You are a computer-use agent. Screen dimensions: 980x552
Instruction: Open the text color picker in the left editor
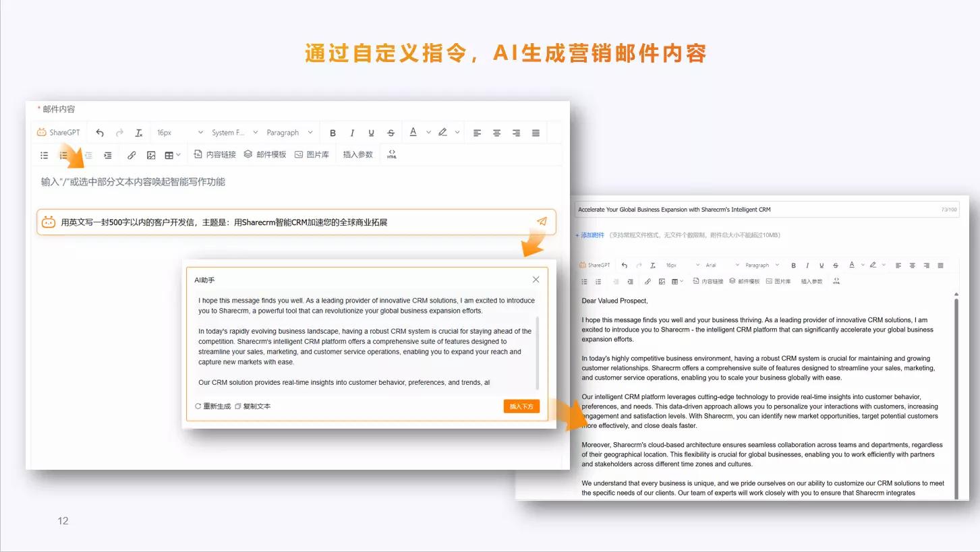click(413, 133)
